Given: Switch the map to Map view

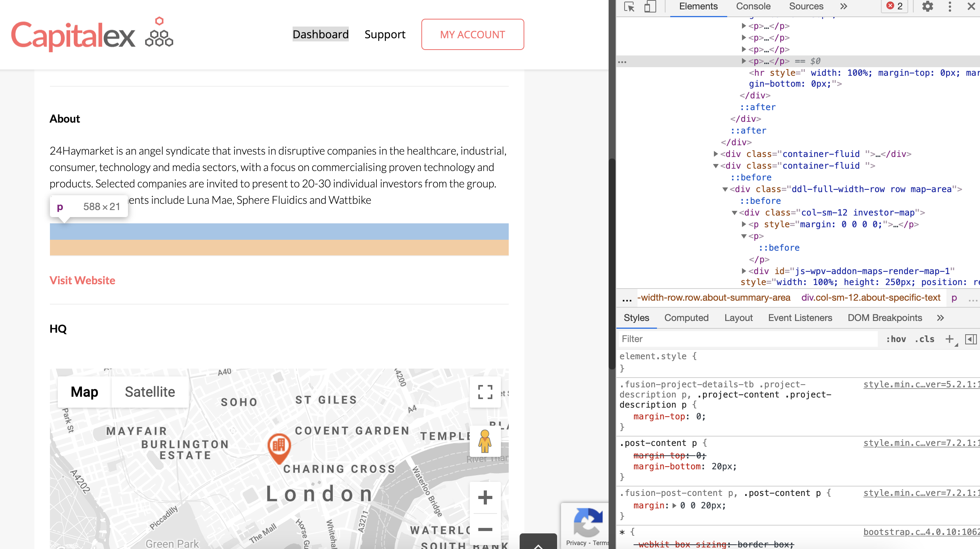Looking at the screenshot, I should pos(84,392).
